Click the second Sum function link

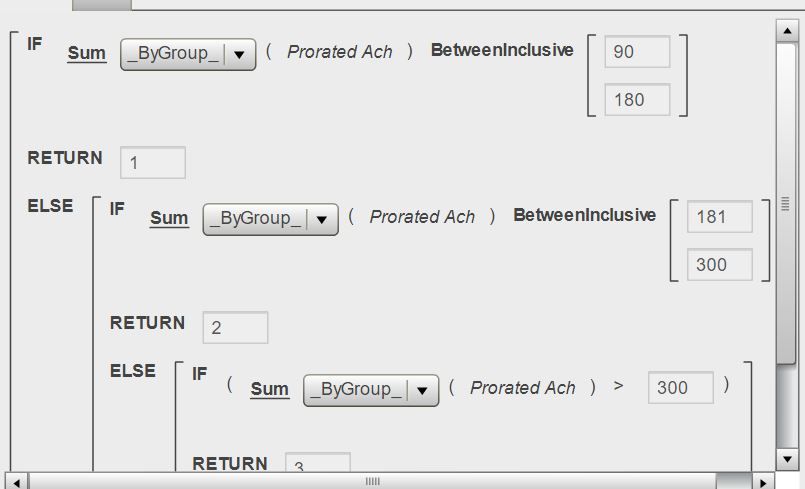[169, 218]
